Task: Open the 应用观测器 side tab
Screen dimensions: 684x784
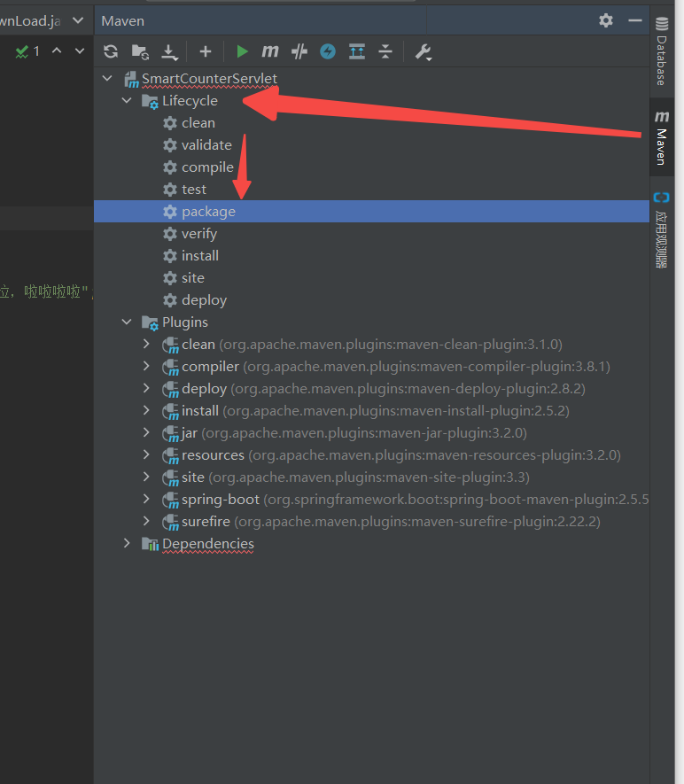Action: (662, 230)
